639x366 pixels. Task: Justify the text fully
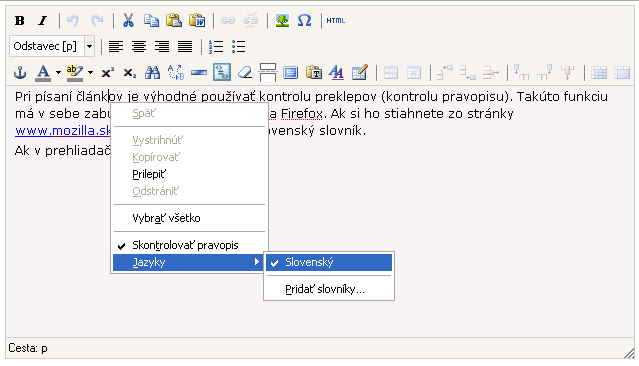(185, 46)
